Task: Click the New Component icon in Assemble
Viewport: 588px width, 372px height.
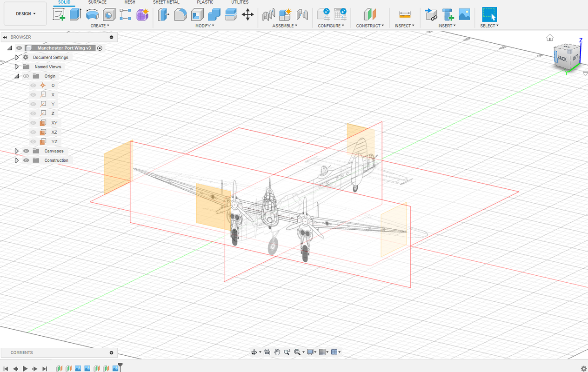Action: pyautogui.click(x=285, y=14)
